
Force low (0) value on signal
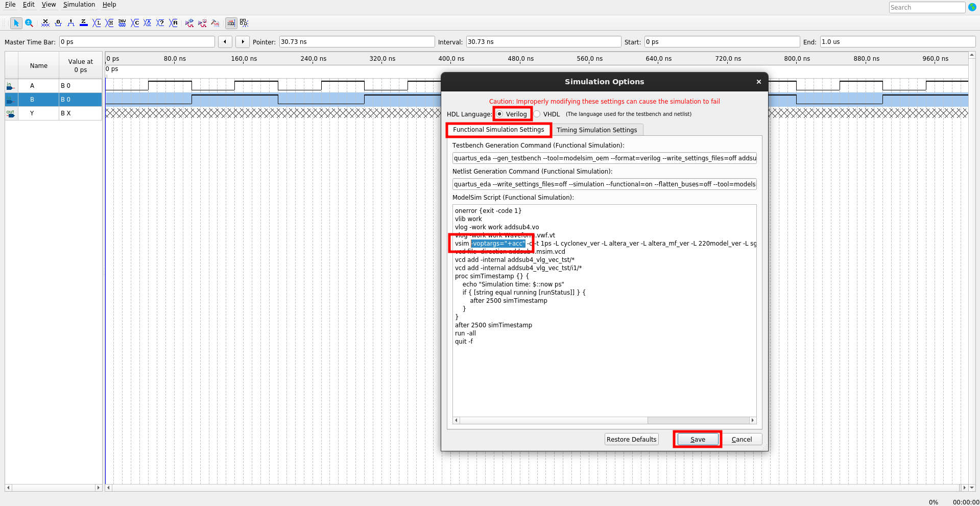(58, 23)
